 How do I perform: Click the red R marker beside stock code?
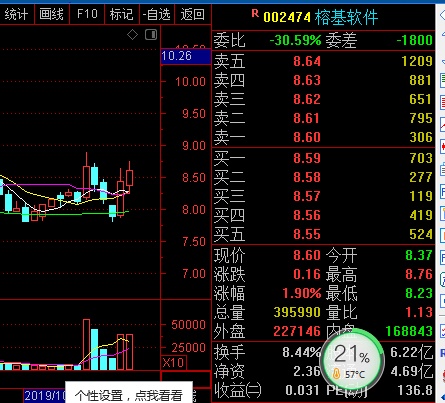pyautogui.click(x=255, y=13)
